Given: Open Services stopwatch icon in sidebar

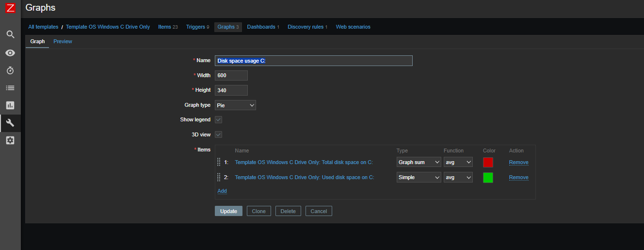Looking at the screenshot, I should coord(10,70).
